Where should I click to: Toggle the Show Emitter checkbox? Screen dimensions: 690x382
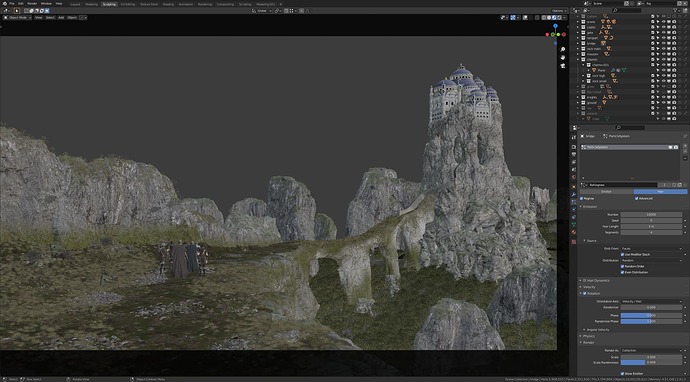(x=623, y=373)
